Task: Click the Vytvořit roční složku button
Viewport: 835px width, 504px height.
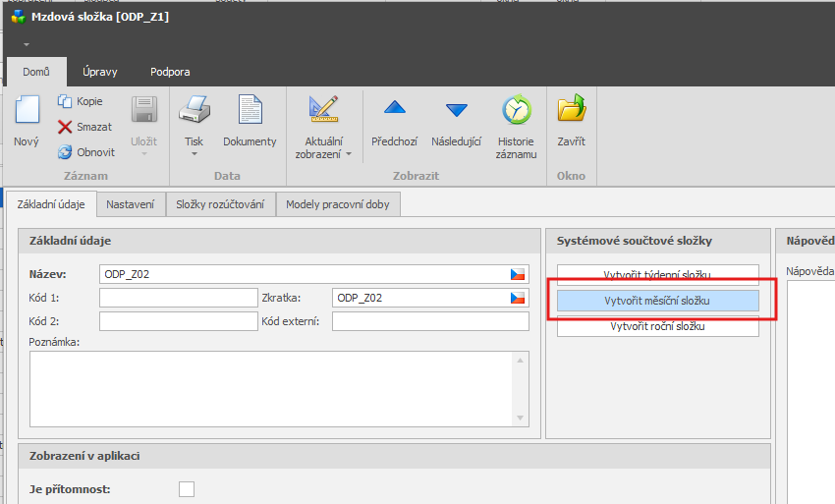Action: tap(657, 326)
